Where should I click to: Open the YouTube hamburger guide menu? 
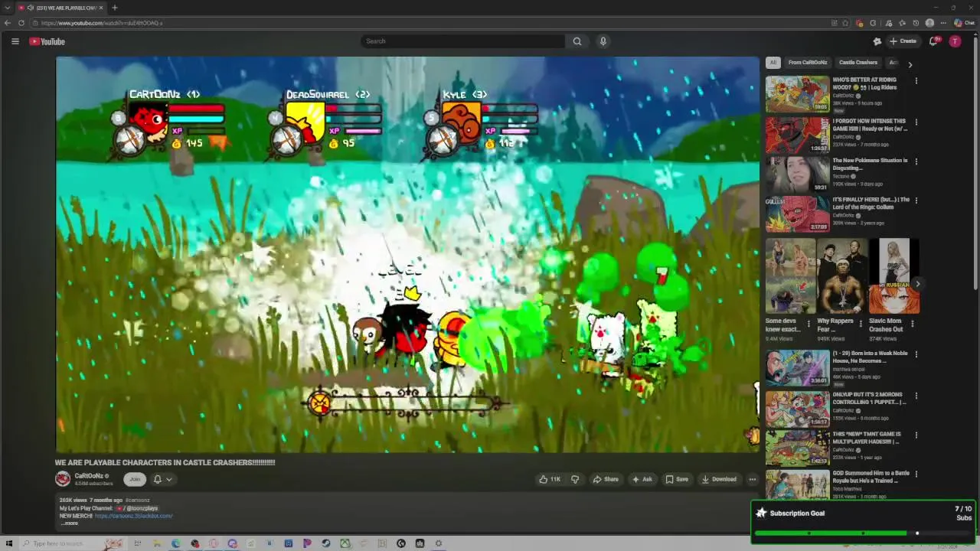tap(15, 41)
